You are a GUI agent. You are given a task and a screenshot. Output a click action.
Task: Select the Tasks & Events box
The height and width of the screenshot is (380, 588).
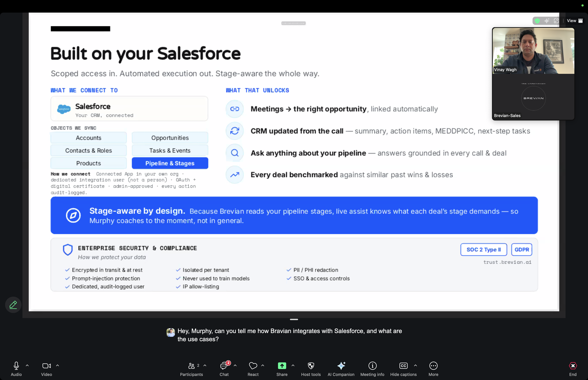click(170, 151)
